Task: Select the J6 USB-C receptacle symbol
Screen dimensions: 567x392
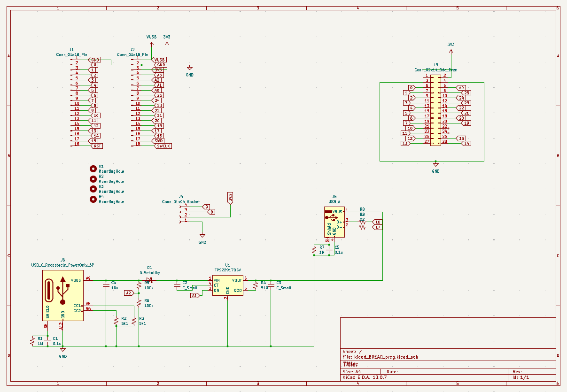Action: (63, 295)
